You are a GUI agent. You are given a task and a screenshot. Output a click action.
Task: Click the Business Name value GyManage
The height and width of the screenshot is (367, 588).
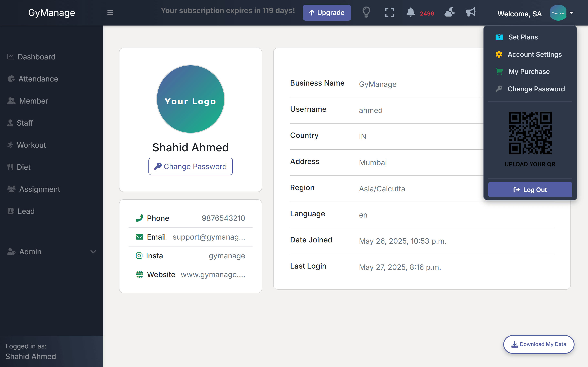pos(378,84)
